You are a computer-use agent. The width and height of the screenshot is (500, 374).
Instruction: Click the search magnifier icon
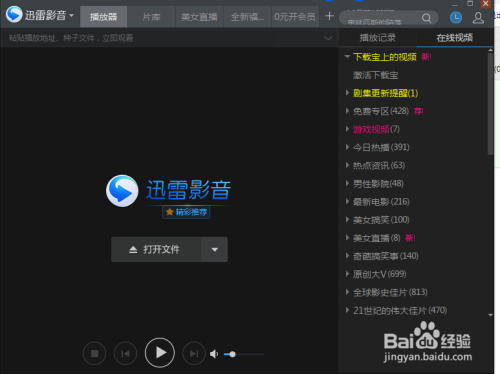426,18
